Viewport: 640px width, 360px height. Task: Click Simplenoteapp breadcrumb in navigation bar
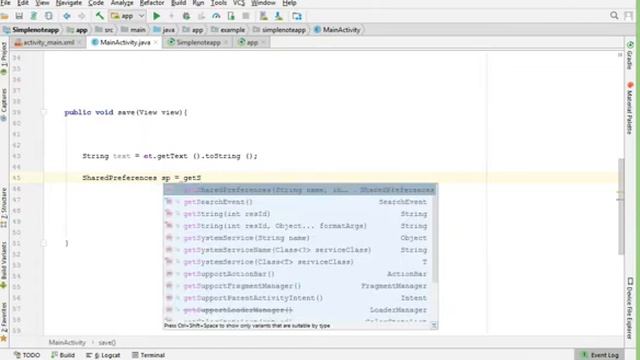[x=31, y=30]
